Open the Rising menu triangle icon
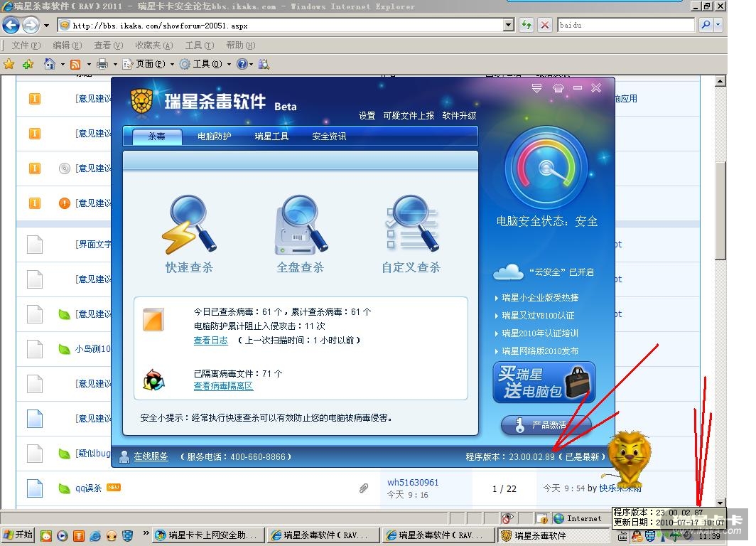This screenshot has width=756, height=546. [536, 87]
